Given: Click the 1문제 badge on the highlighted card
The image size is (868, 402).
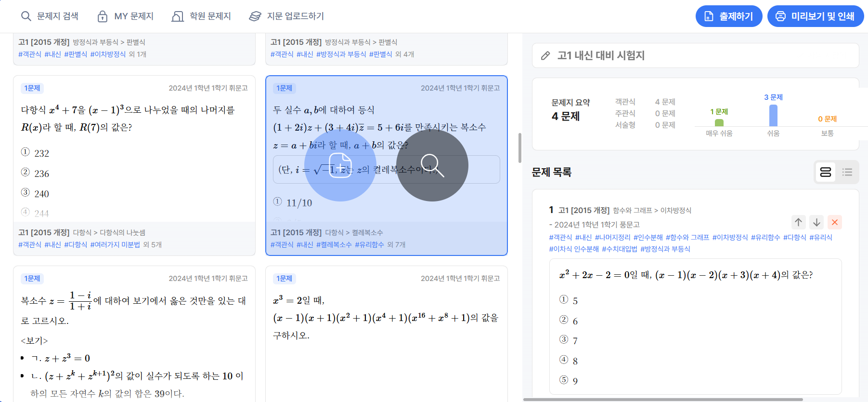Looking at the screenshot, I should point(285,88).
